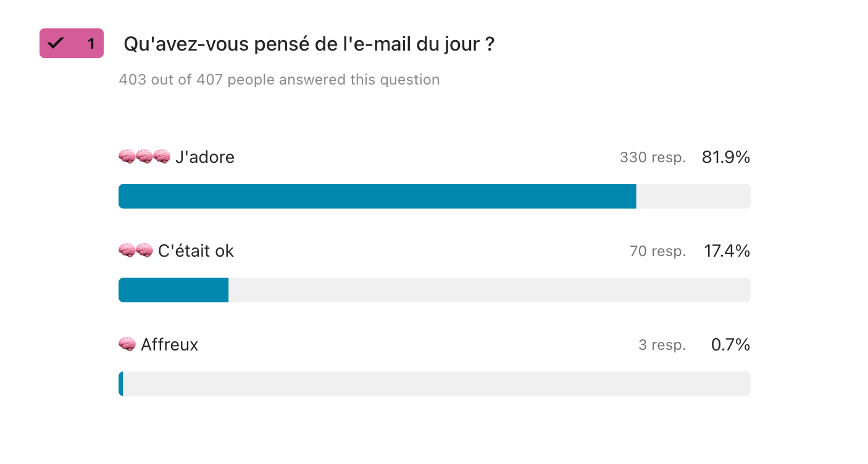This screenshot has height=464, width=868.
Task: Click the question title about l'e-mail du jour
Action: pos(309,44)
